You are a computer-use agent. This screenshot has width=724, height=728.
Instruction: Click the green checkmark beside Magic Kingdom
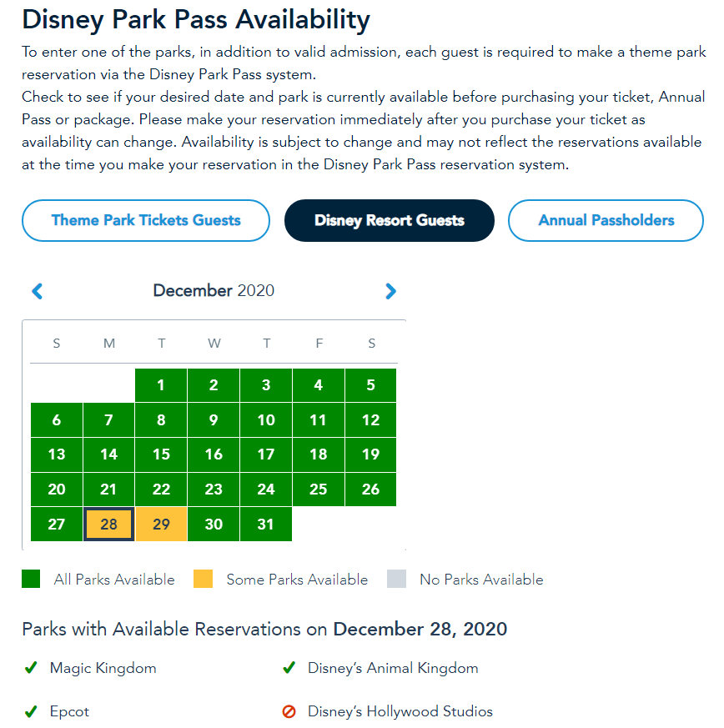(x=31, y=668)
